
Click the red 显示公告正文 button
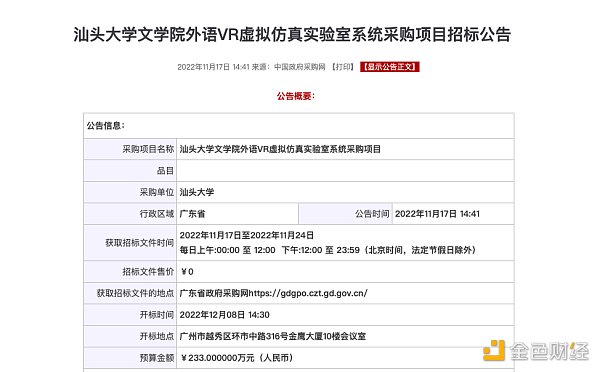point(390,67)
